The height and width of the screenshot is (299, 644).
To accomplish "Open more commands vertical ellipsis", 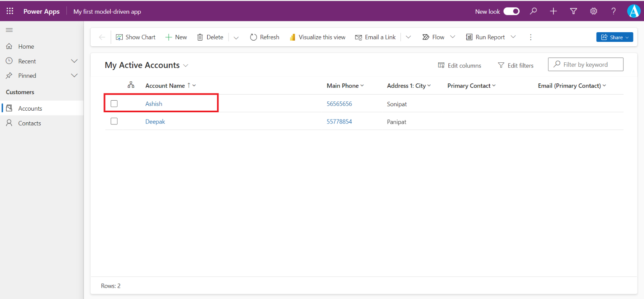I will (x=530, y=37).
